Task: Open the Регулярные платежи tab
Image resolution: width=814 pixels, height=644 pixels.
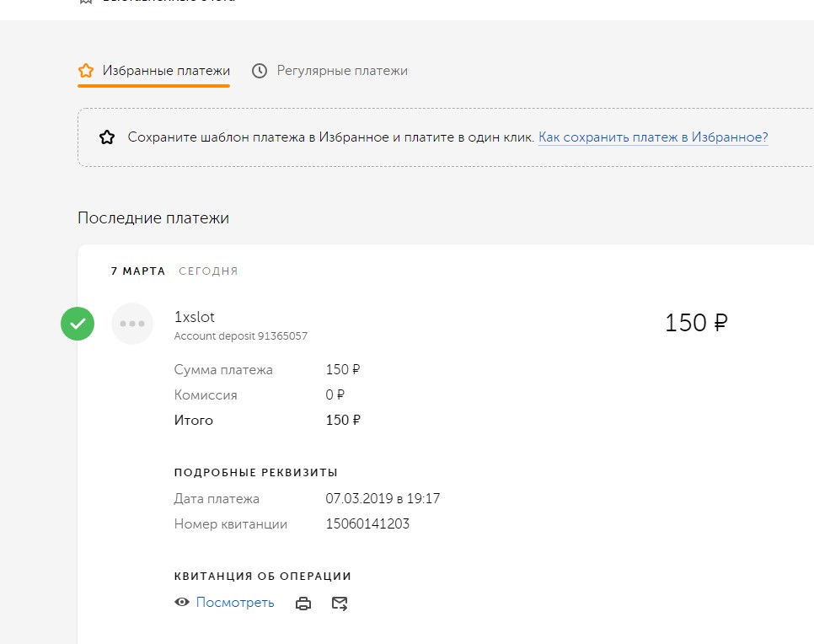Action: (x=342, y=71)
